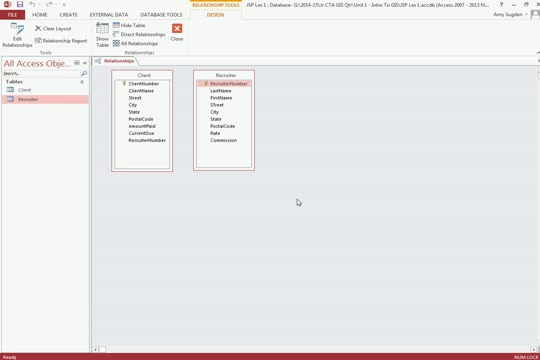This screenshot has height=360, width=540.
Task: Open the Relationship Report
Action: click(x=61, y=41)
